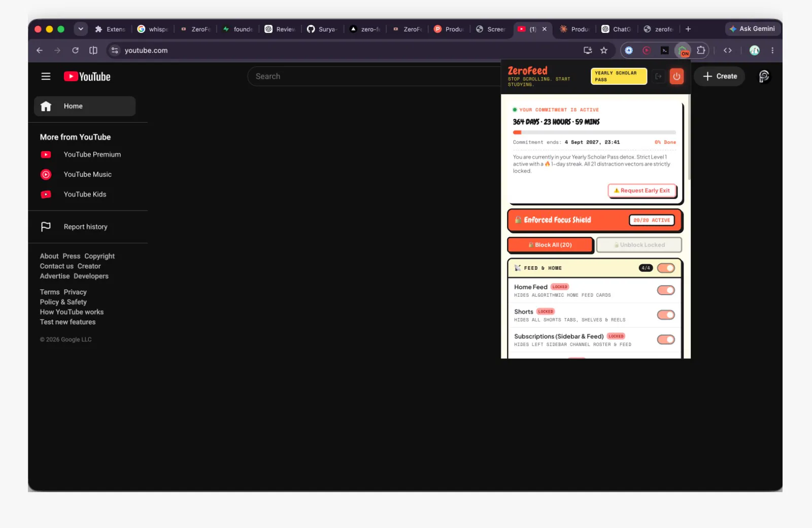Click the red play-circle extension icon

click(647, 50)
